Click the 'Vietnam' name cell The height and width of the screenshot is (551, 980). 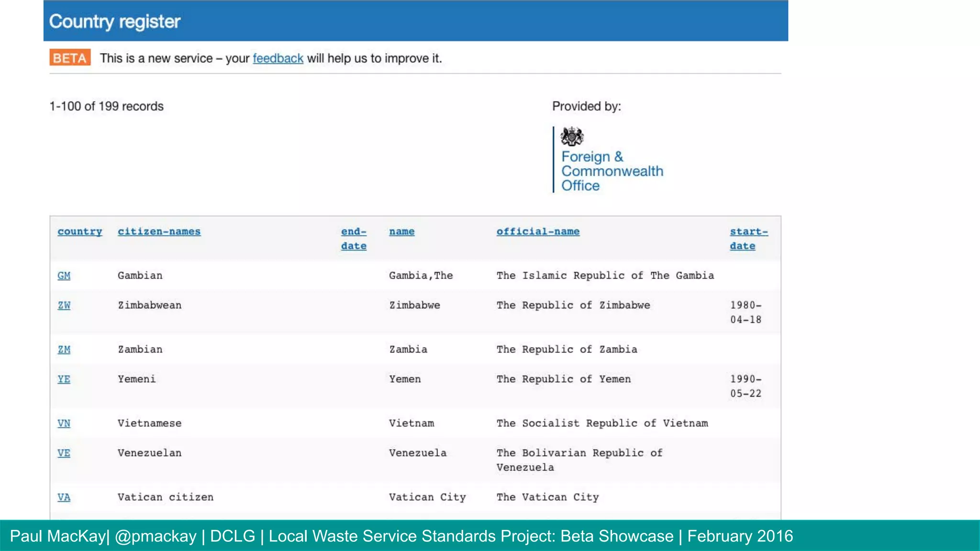point(412,423)
